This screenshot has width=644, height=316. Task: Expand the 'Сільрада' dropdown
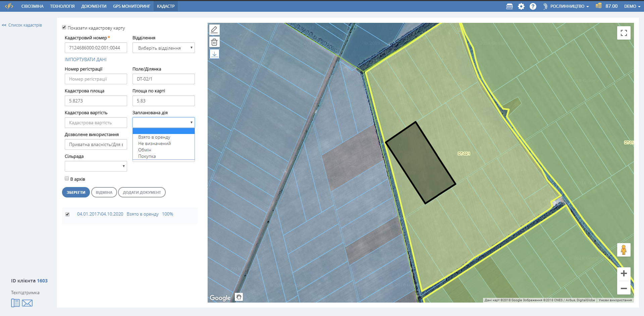tap(96, 166)
